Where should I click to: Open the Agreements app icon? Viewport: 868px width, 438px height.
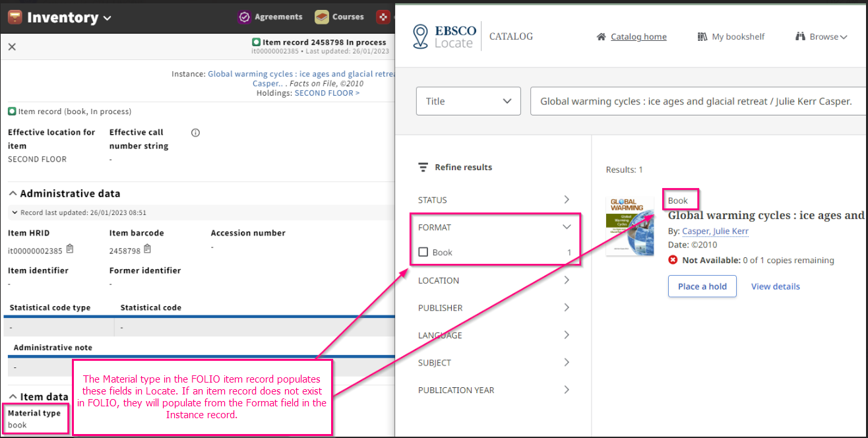pos(245,17)
